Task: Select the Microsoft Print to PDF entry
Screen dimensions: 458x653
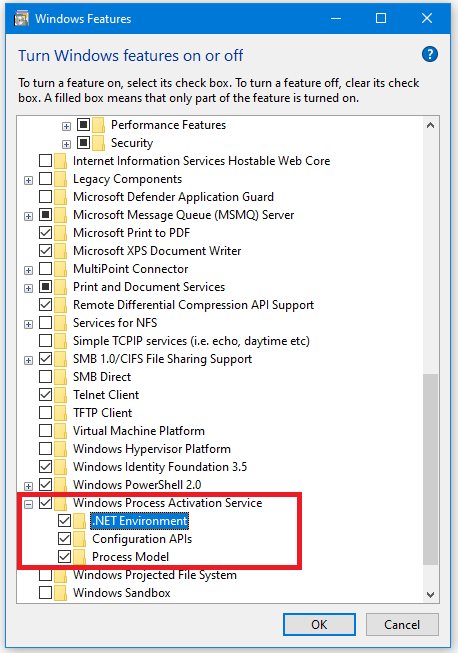Action: click(131, 233)
